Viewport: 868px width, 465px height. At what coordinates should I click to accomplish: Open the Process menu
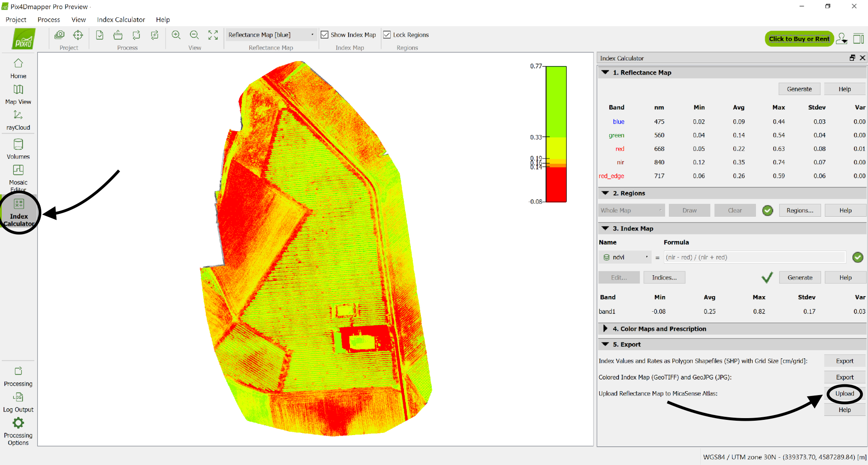tap(49, 20)
